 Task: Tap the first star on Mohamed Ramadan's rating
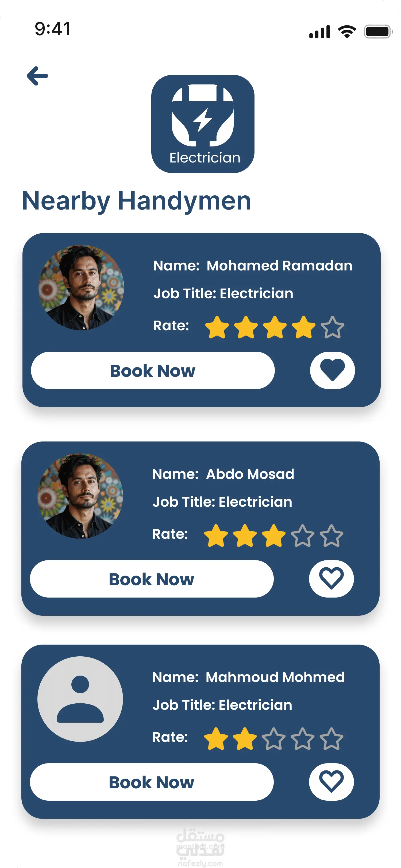point(217,327)
